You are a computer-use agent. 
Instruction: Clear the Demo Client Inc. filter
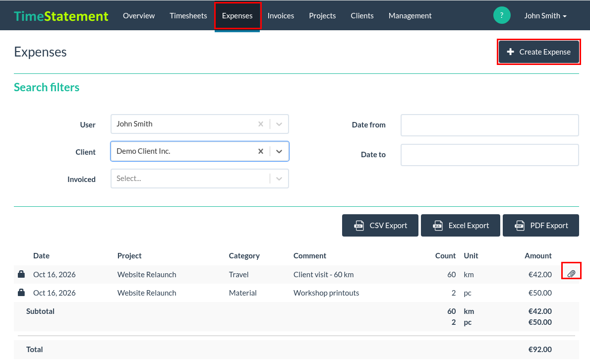click(261, 151)
